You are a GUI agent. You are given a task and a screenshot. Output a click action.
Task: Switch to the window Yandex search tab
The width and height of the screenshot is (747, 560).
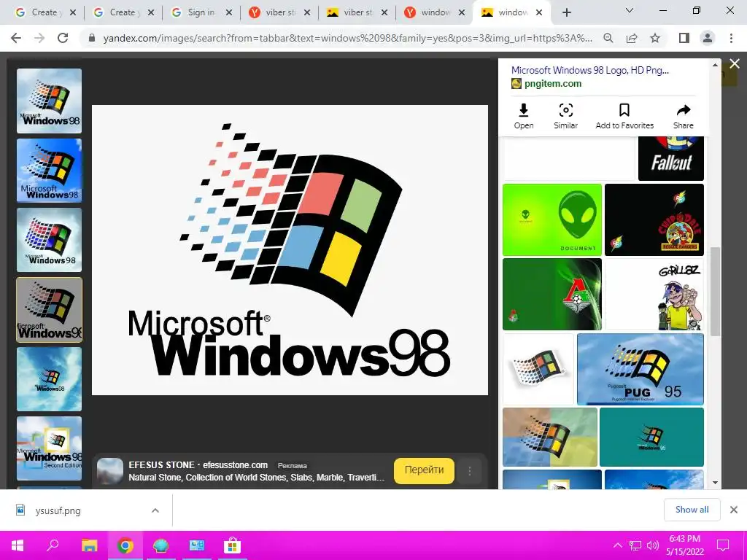point(435,12)
